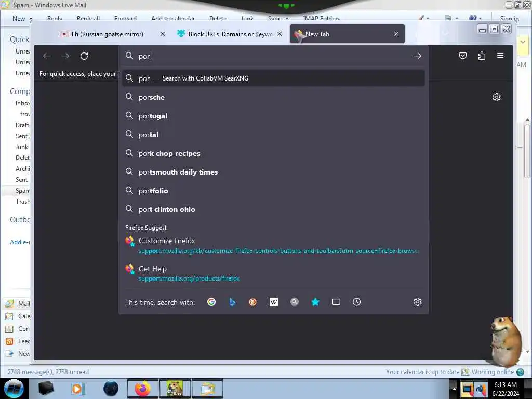Open Save to Pocket icon
532x399 pixels.
463,56
